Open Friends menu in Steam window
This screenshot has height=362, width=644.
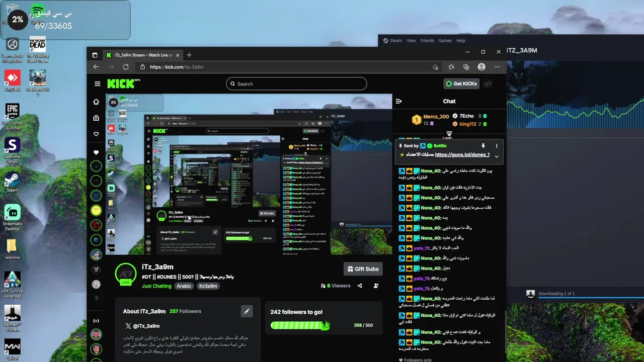(427, 41)
